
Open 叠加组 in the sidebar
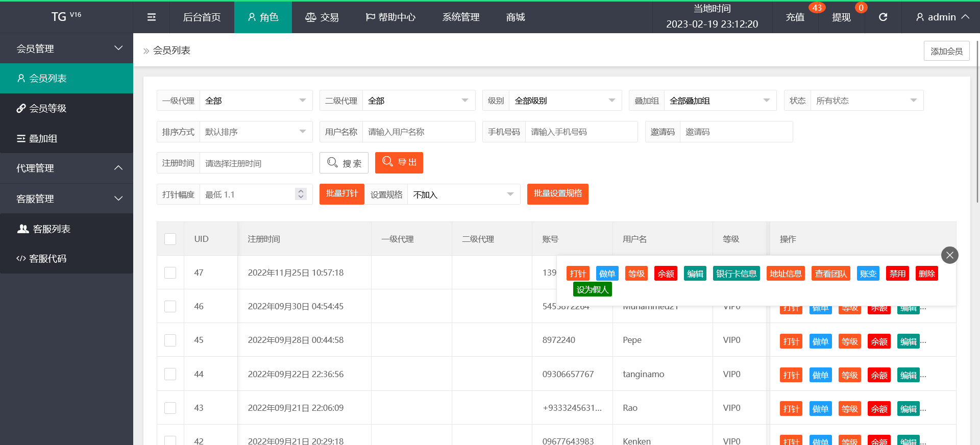click(43, 138)
